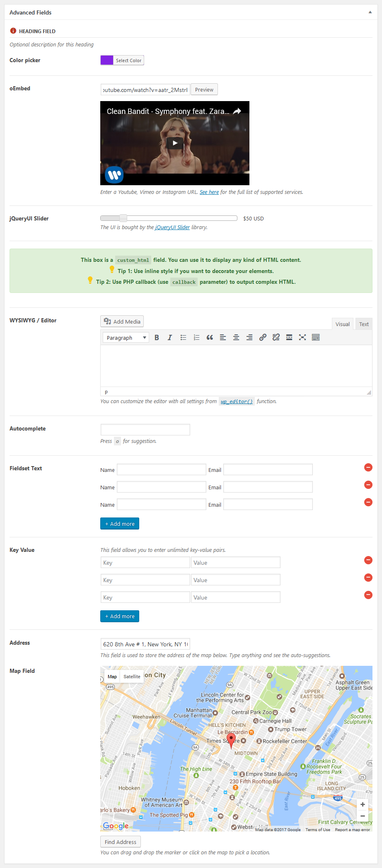Viewport: 382px width, 868px height.
Task: Click the Bold icon in editor toolbar
Action: tap(157, 338)
